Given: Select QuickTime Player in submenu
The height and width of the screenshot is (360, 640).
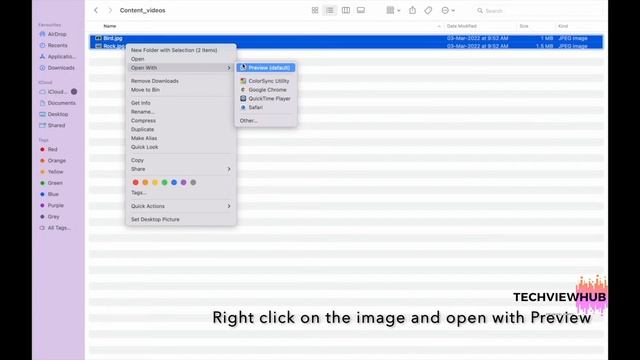Looking at the screenshot, I should point(266,98).
